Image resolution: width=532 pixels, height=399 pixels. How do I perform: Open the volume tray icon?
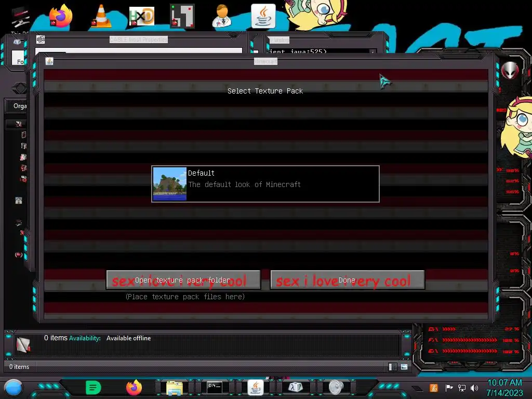[x=474, y=388]
